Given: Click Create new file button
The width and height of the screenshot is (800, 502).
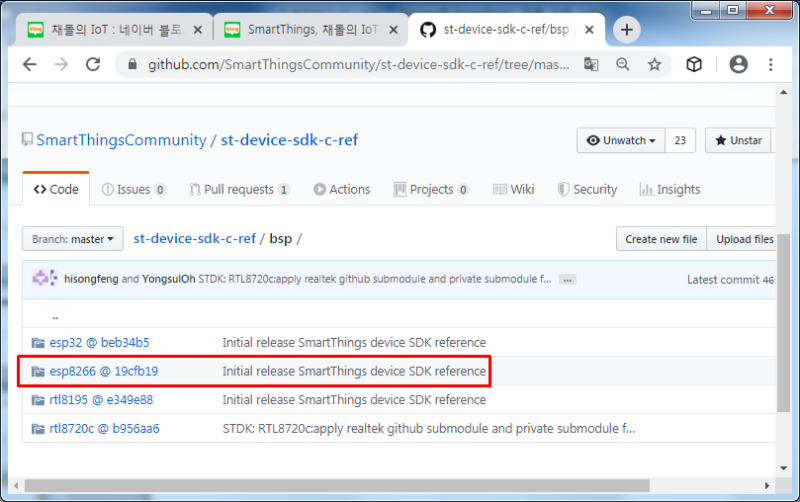Looking at the screenshot, I should tap(661, 239).
